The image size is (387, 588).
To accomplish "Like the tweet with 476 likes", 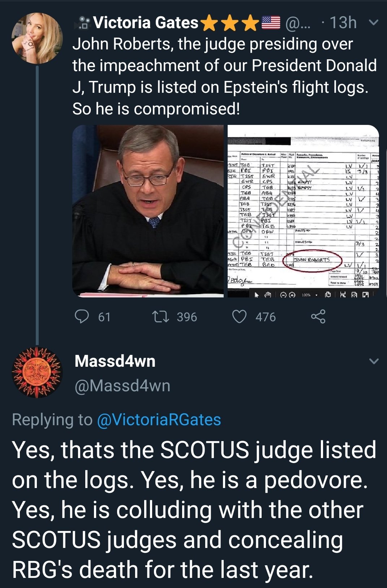I will [x=239, y=317].
